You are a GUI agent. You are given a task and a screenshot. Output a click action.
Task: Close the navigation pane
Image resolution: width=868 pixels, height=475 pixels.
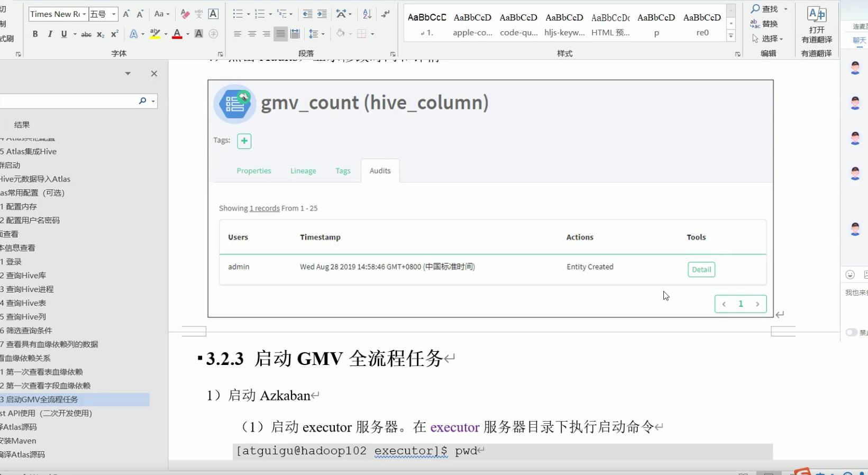pos(154,74)
